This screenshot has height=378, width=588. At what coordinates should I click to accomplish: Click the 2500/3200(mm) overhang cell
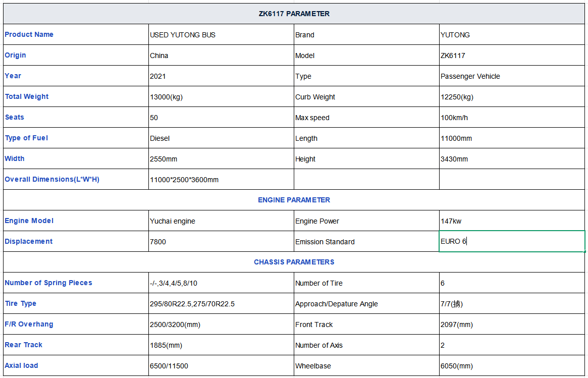click(x=221, y=324)
